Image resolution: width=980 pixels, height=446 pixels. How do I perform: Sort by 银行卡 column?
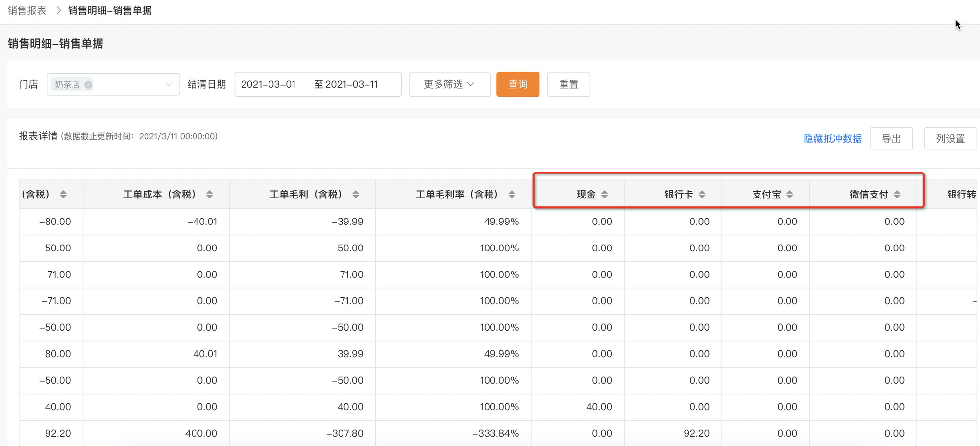(x=702, y=195)
